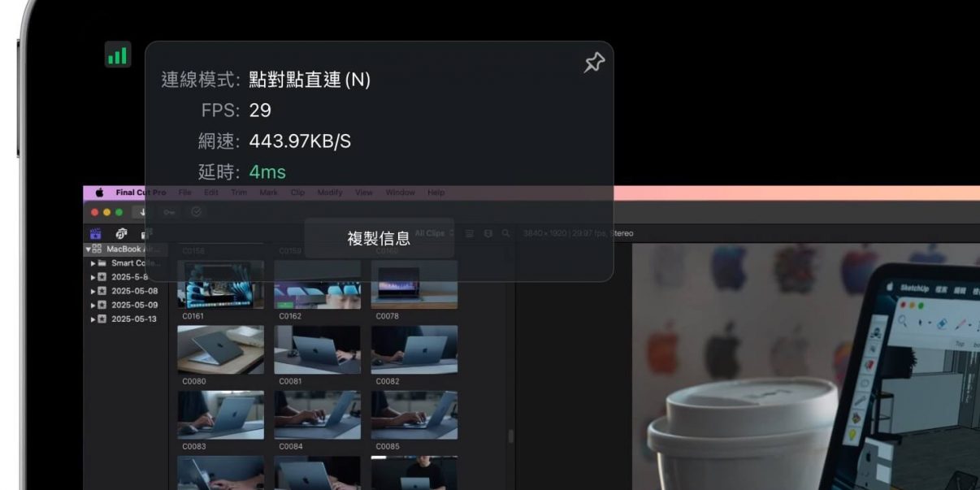Viewport: 980px width, 490px height.
Task: Open the Apple menu
Action: (100, 193)
